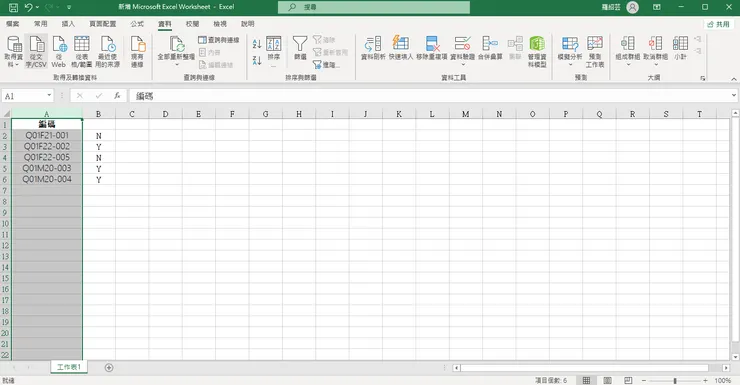Select cell containing Q01F22-005

(x=47, y=157)
